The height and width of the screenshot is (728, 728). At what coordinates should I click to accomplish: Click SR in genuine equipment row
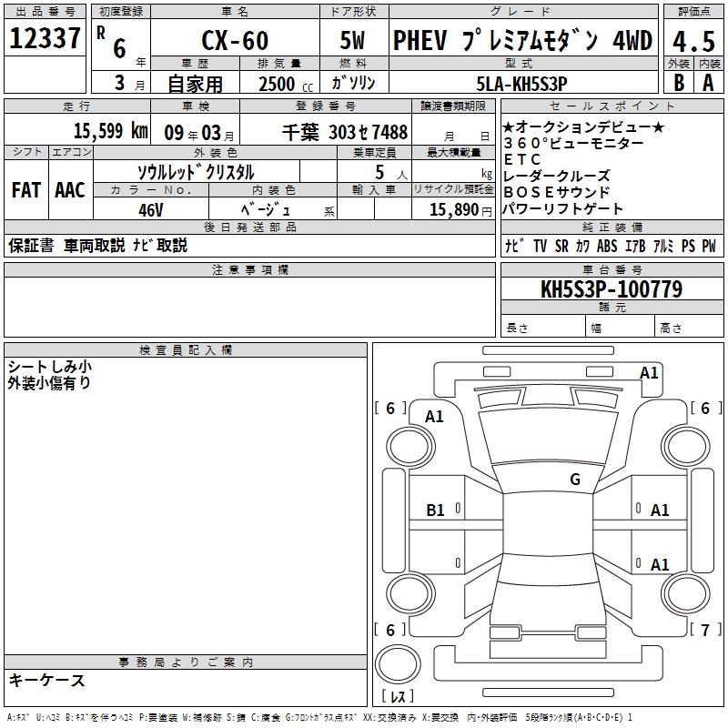pos(561,246)
